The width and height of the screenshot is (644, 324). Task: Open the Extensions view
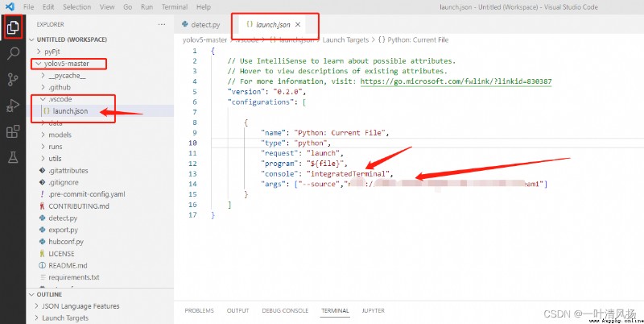point(13,131)
